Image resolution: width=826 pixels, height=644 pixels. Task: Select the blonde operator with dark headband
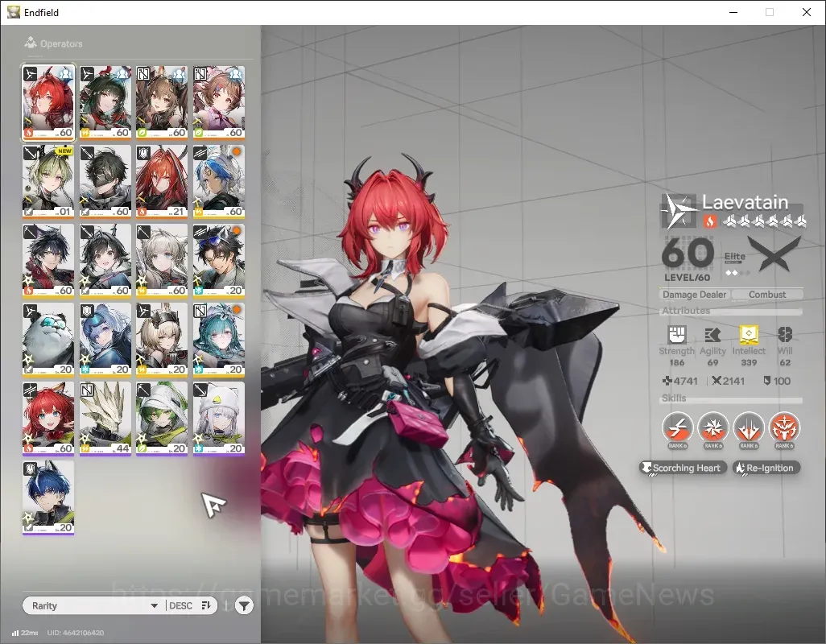[162, 340]
